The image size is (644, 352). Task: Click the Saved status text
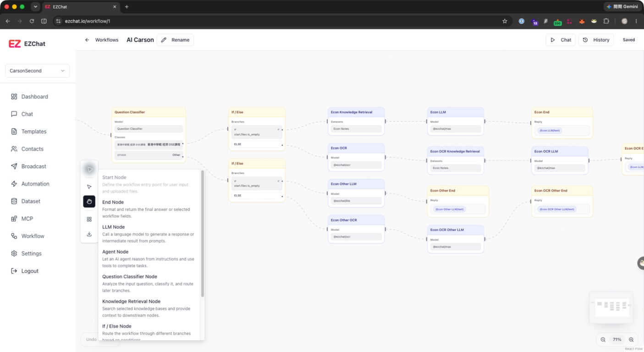point(628,40)
